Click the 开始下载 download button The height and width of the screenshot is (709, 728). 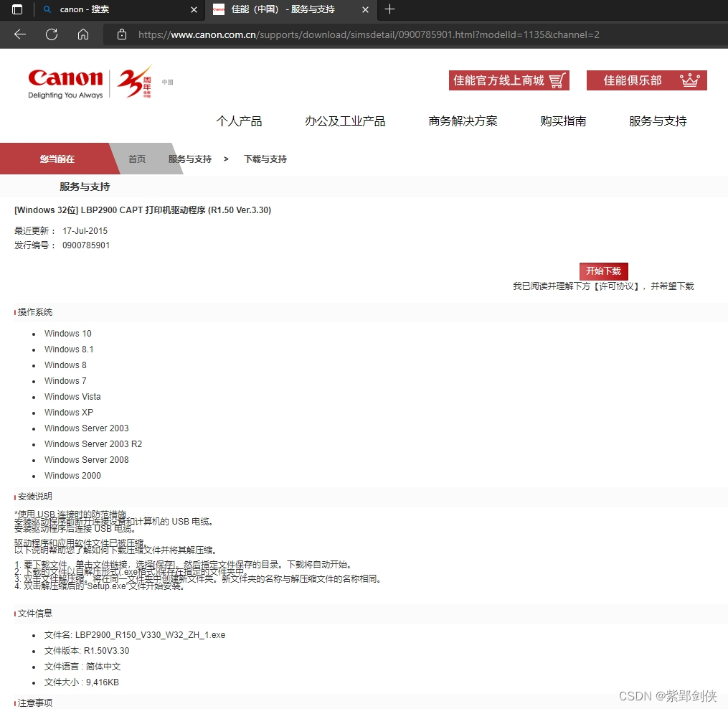(603, 271)
